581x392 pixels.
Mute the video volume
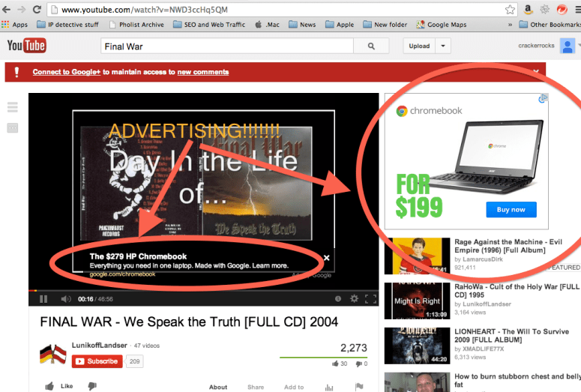click(65, 298)
